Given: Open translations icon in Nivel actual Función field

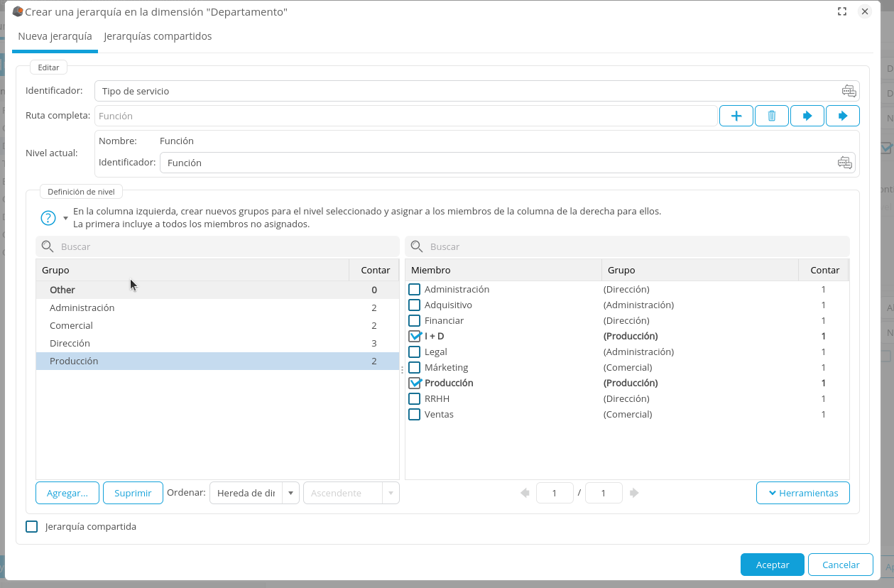Looking at the screenshot, I should pyautogui.click(x=844, y=163).
